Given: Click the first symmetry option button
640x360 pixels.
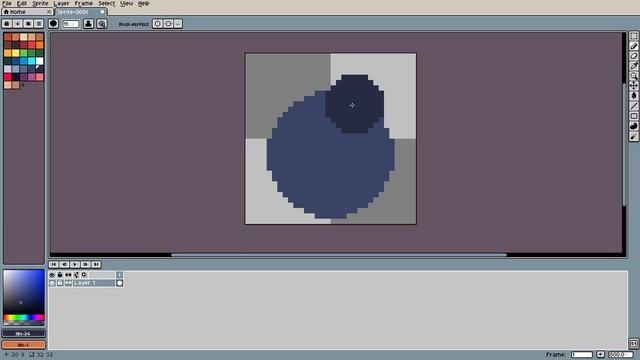Looking at the screenshot, I should click(158, 24).
